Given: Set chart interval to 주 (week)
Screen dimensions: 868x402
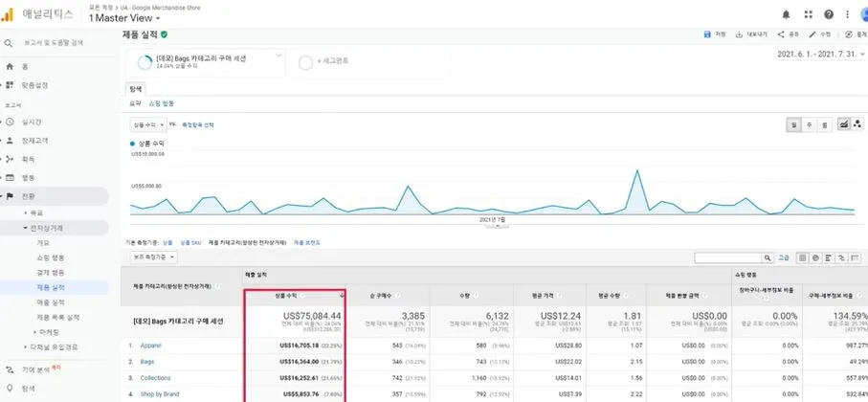Looking at the screenshot, I should click(x=810, y=125).
